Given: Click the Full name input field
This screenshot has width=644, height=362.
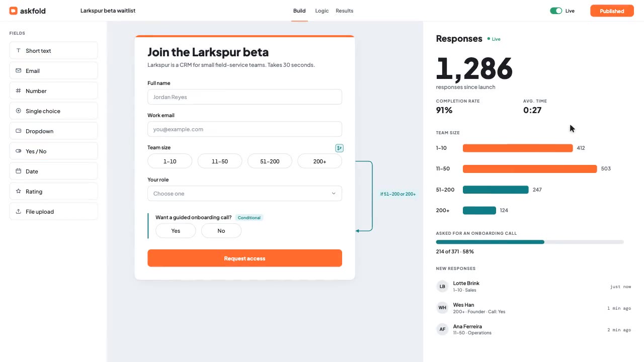Looking at the screenshot, I should click(x=245, y=97).
